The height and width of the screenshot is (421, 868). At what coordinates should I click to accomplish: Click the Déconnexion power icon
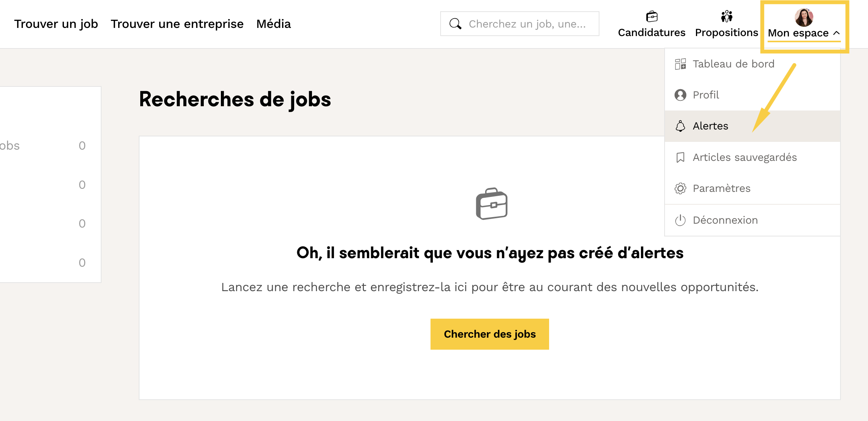680,220
